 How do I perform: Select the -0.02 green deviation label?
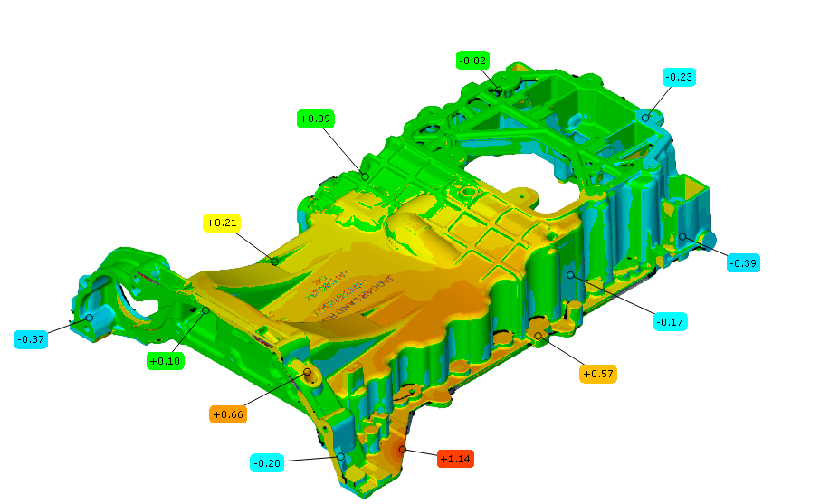(473, 61)
